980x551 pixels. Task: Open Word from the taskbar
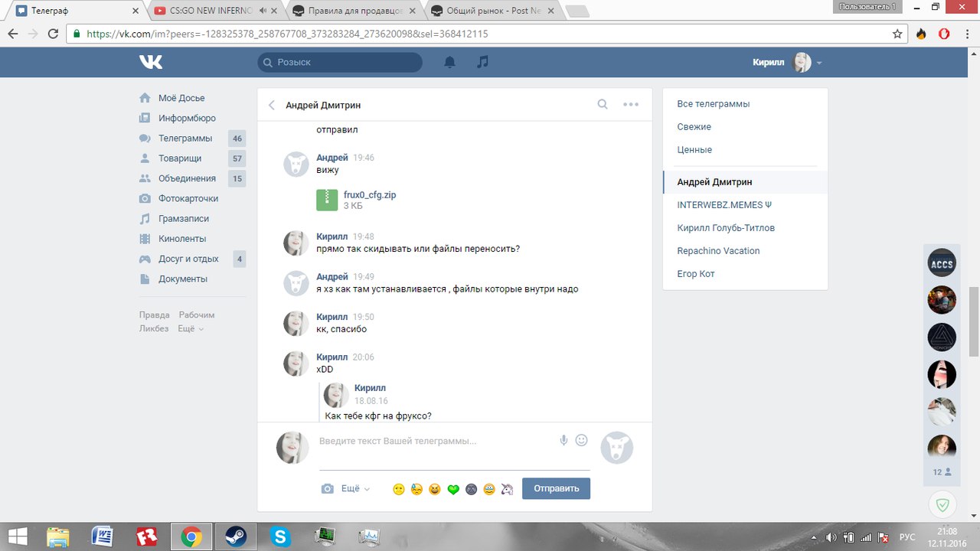pyautogui.click(x=102, y=536)
